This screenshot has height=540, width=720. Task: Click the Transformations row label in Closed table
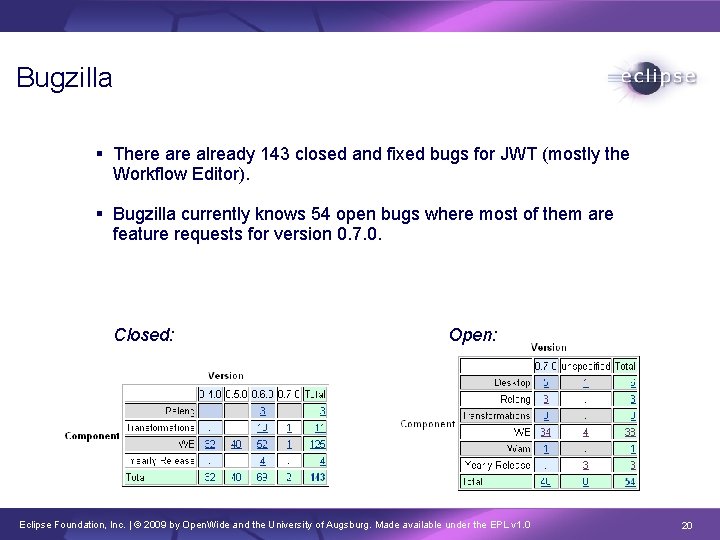click(x=161, y=428)
